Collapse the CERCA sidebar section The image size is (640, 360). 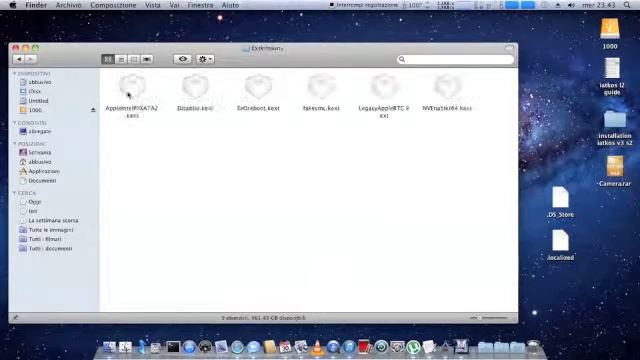tap(15, 193)
